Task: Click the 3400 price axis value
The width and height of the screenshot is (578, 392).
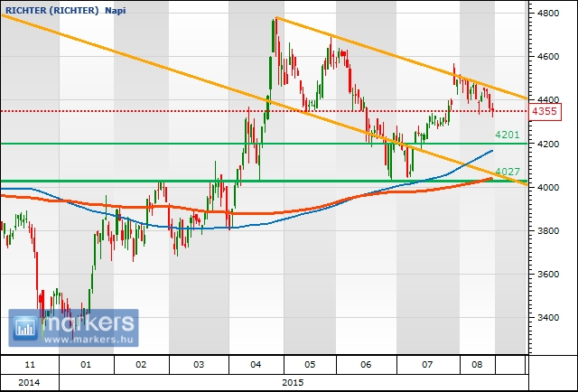Action: click(x=548, y=318)
